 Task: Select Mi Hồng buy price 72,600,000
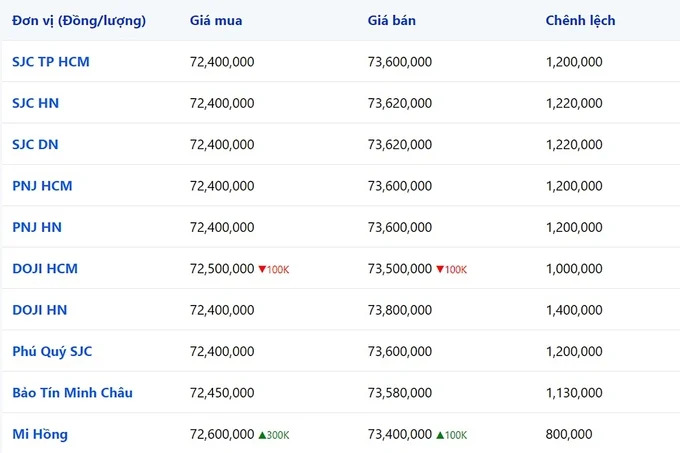(x=222, y=434)
